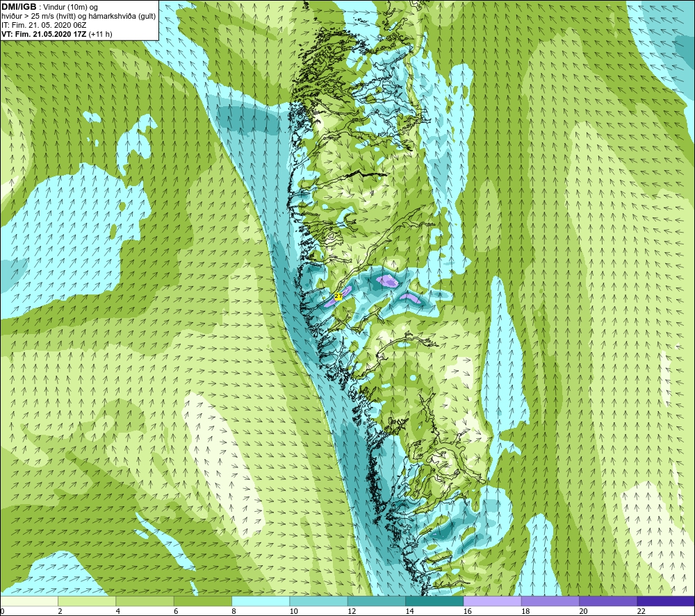Click the scale label '4'
The height and width of the screenshot is (616, 695).
click(x=118, y=611)
